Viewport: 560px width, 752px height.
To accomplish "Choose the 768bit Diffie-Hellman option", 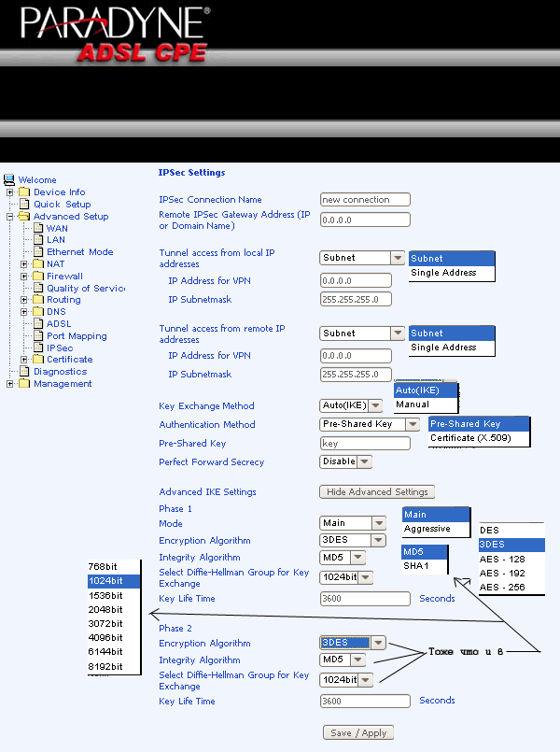I will (114, 567).
